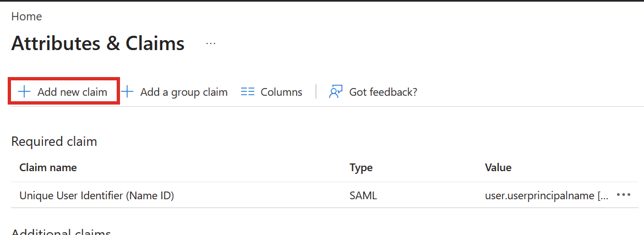The image size is (644, 235).
Task: Click the feedback person icon
Action: (336, 92)
